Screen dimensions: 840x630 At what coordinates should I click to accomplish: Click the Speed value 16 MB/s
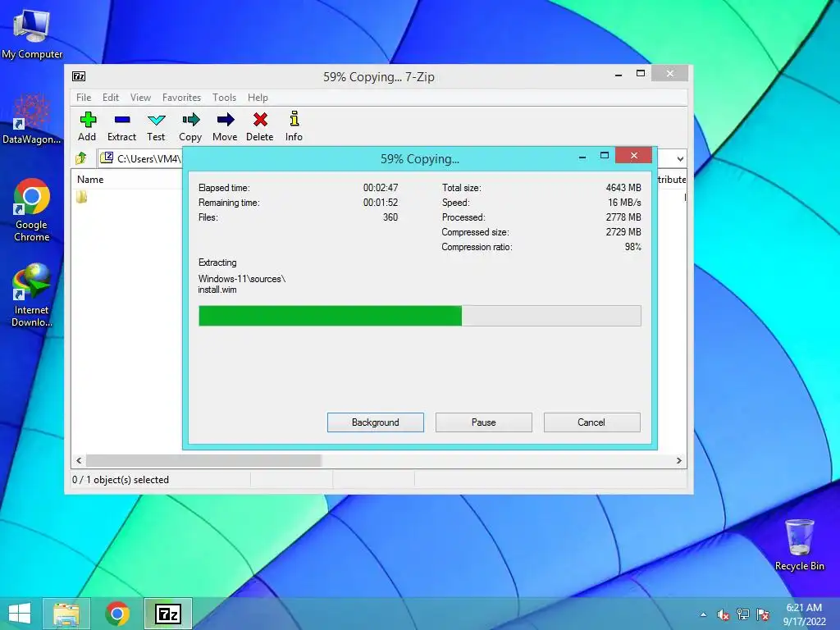[x=624, y=203]
